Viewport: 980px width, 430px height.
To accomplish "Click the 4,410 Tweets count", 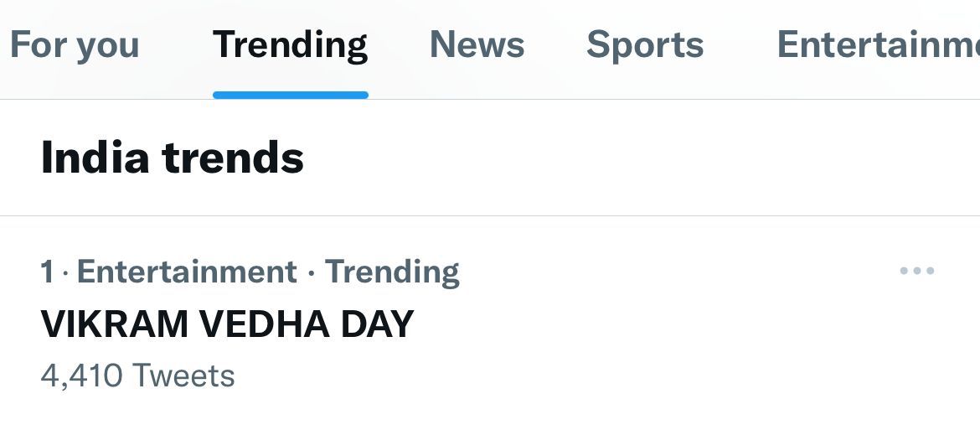I will [x=137, y=376].
